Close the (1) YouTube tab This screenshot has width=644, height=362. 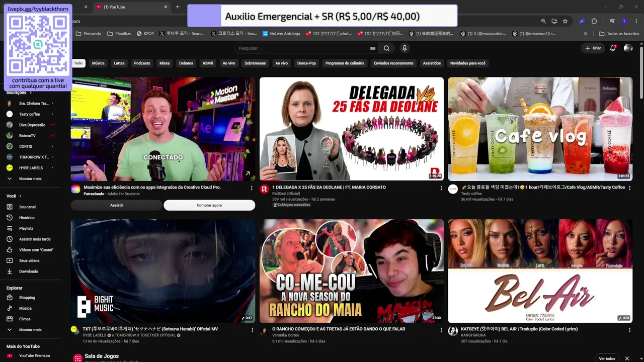[x=166, y=7]
